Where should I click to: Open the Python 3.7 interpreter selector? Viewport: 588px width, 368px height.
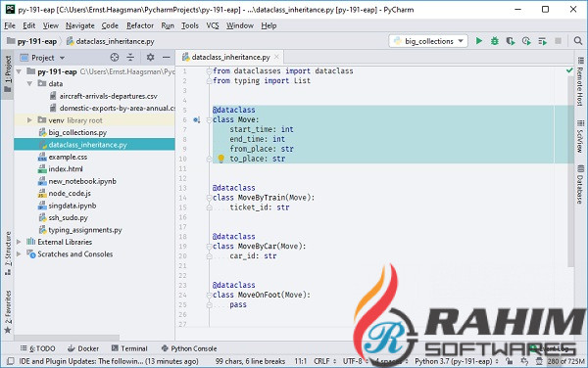click(x=457, y=361)
